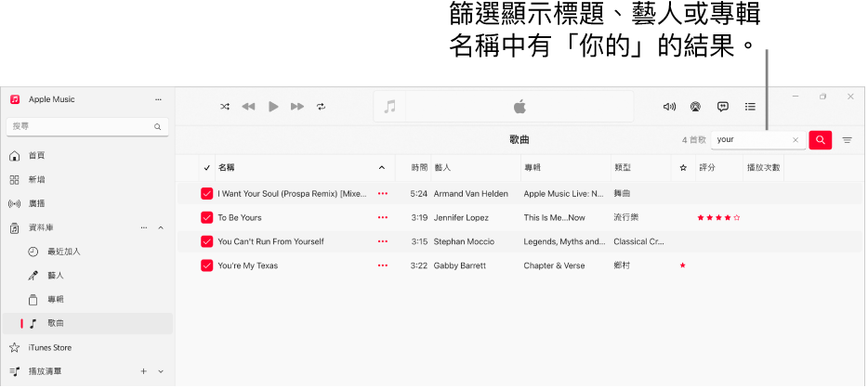
Task: Click album 'Chapter & Verse'
Action: pyautogui.click(x=554, y=265)
